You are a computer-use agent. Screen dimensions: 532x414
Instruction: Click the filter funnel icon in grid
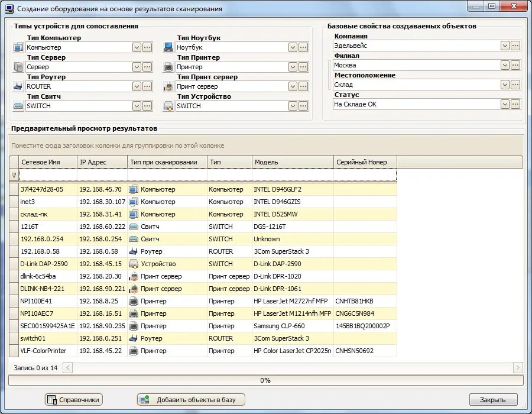coord(14,175)
